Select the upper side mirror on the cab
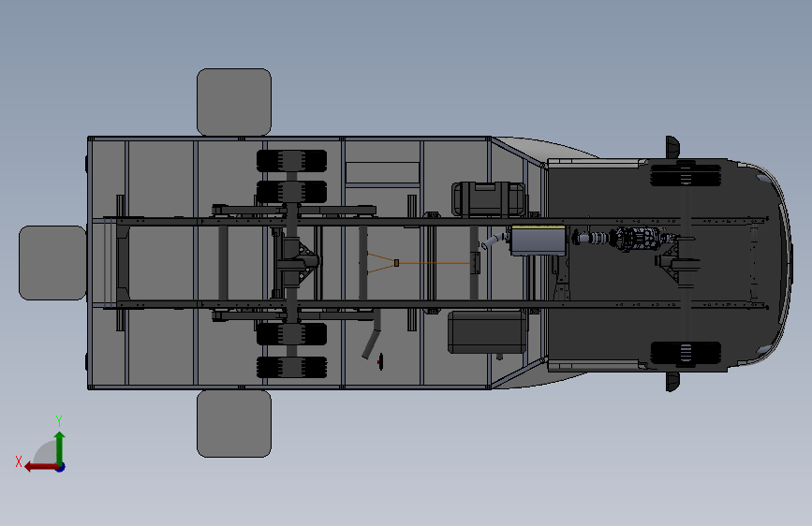 pos(672,147)
